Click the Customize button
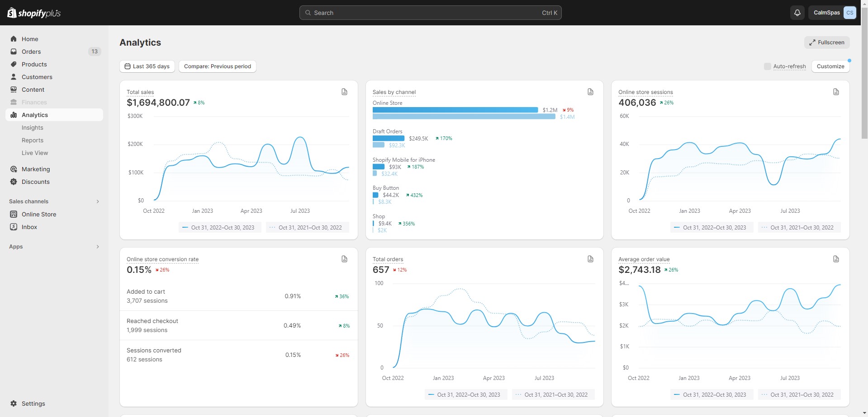 (x=830, y=66)
